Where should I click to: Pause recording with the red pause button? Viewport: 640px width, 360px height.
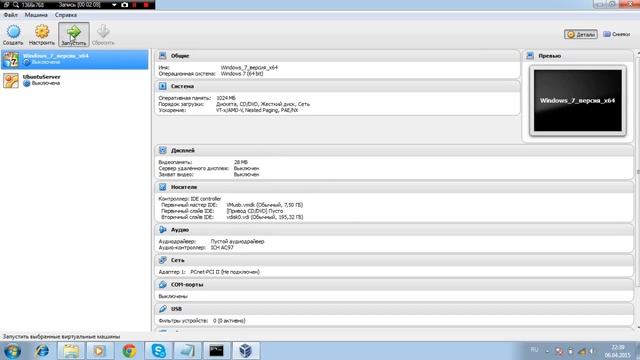tap(135, 5)
